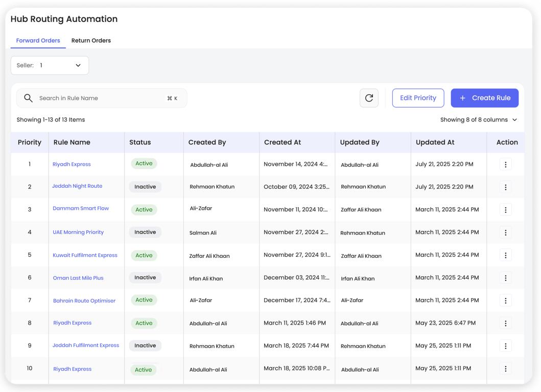Viewport: 541px width, 392px height.
Task: Open action menu for Kuwait Fulfilment Express
Action: pos(505,255)
